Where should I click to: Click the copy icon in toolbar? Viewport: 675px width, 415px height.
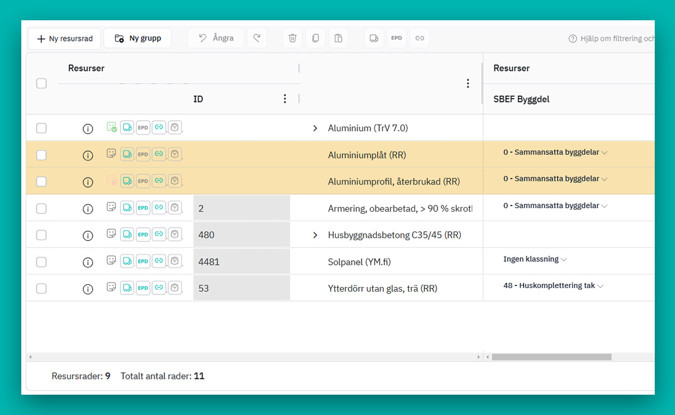315,39
